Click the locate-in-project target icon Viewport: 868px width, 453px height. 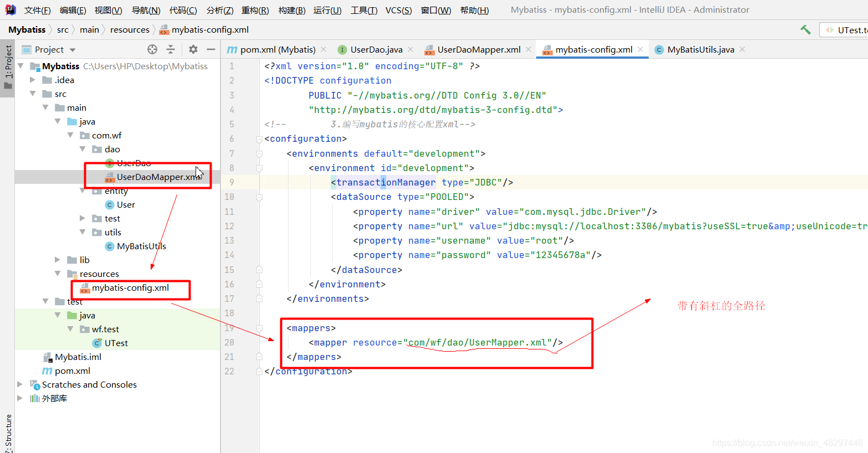tap(152, 49)
